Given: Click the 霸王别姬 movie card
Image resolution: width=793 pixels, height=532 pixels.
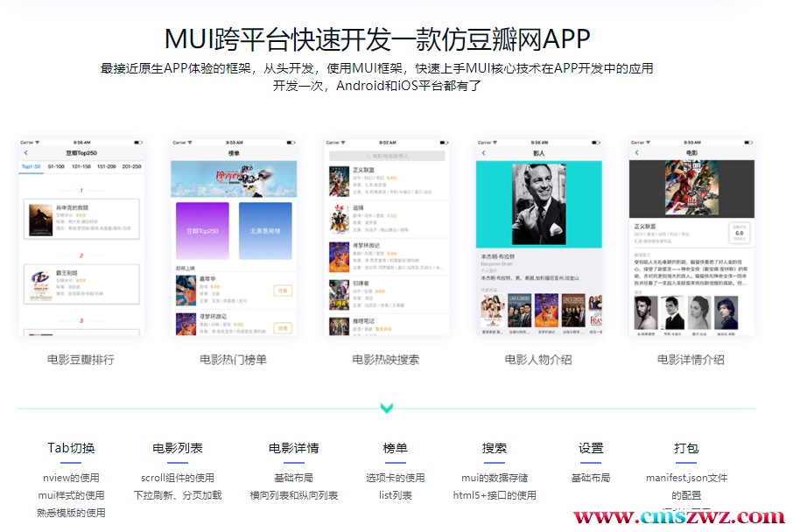Looking at the screenshot, I should coord(81,283).
